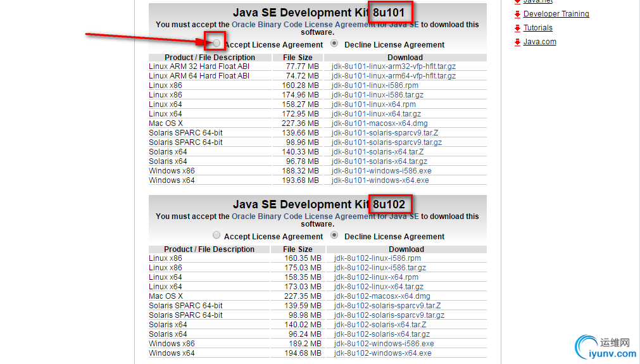
Task: Click the File Size column header in 8u102 table
Action: click(298, 249)
